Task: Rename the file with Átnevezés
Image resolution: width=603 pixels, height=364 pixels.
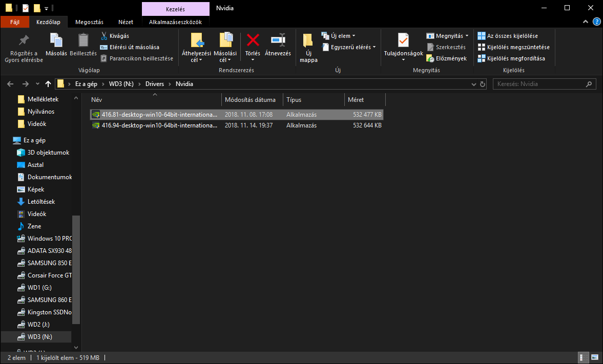Action: tap(278, 45)
